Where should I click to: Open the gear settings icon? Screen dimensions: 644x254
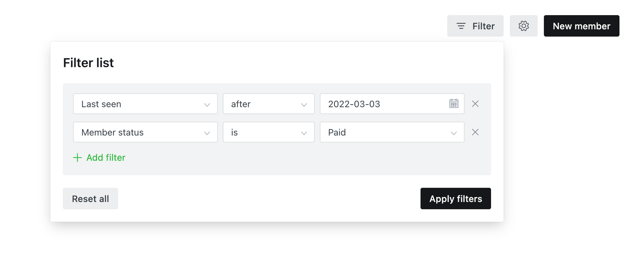523,26
